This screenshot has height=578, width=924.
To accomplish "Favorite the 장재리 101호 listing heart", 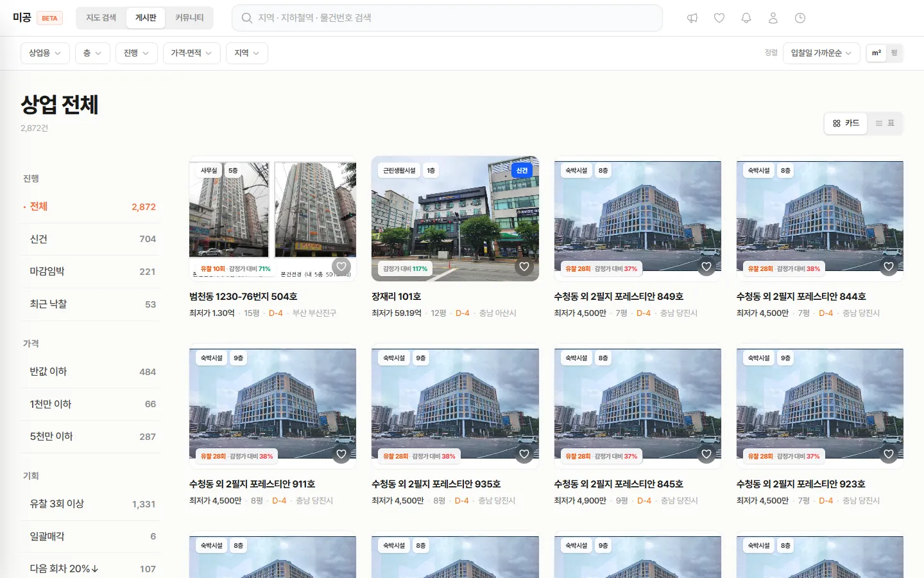I will pos(524,267).
